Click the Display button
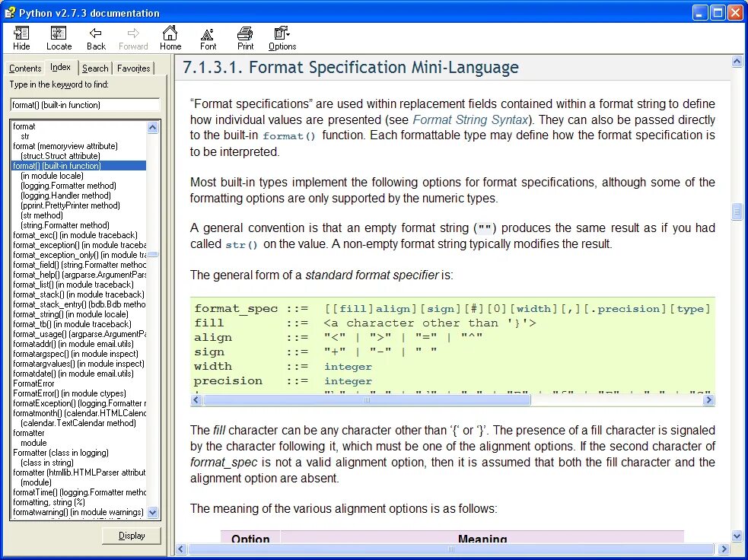 pos(132,536)
